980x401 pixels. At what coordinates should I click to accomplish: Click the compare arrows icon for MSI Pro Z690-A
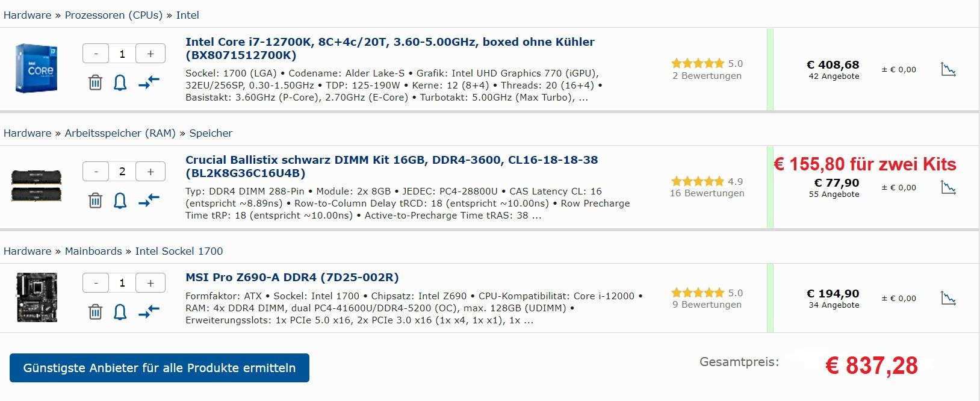(149, 312)
